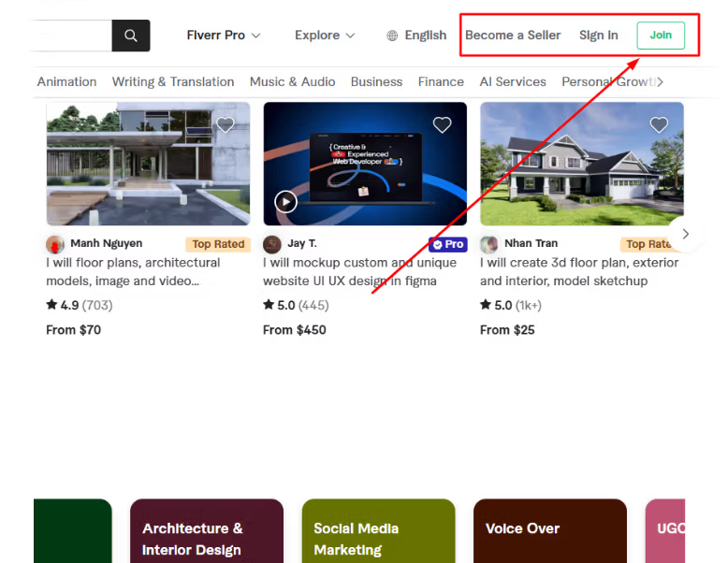Open Writing & Translation category
The width and height of the screenshot is (728, 563).
[173, 81]
